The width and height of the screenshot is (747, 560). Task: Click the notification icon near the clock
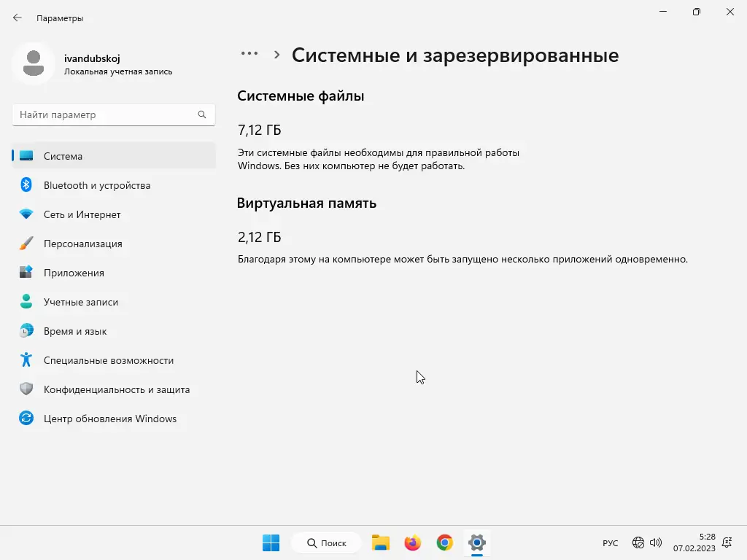tap(727, 543)
